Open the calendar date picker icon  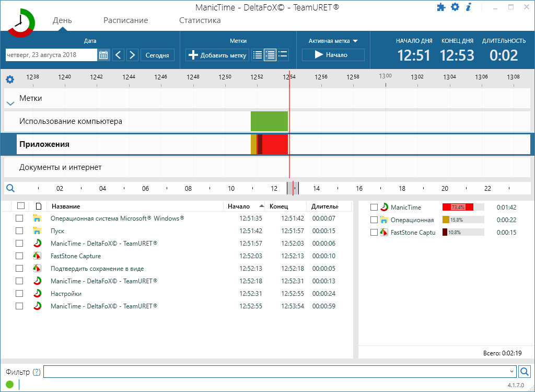pos(103,55)
